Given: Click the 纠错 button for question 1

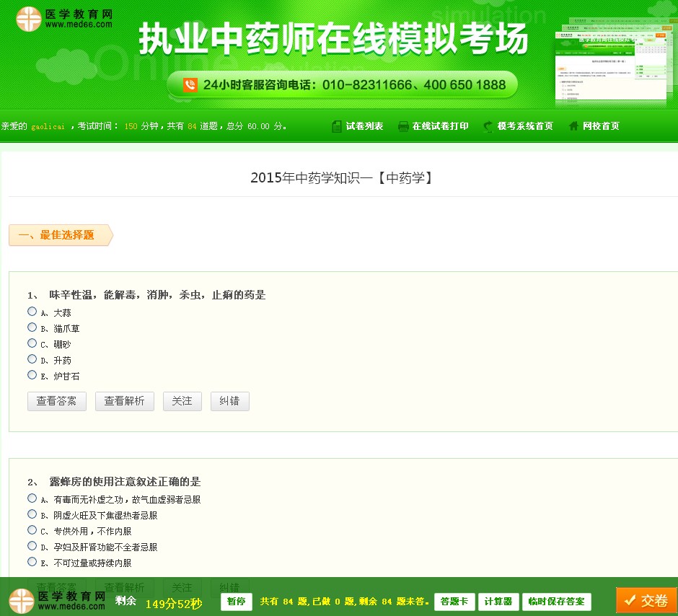Looking at the screenshot, I should [229, 401].
